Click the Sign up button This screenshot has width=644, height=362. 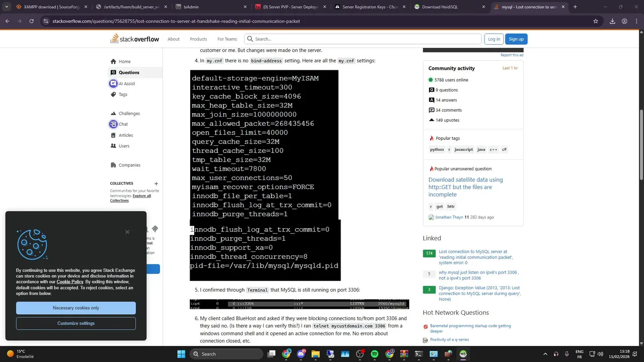516,39
